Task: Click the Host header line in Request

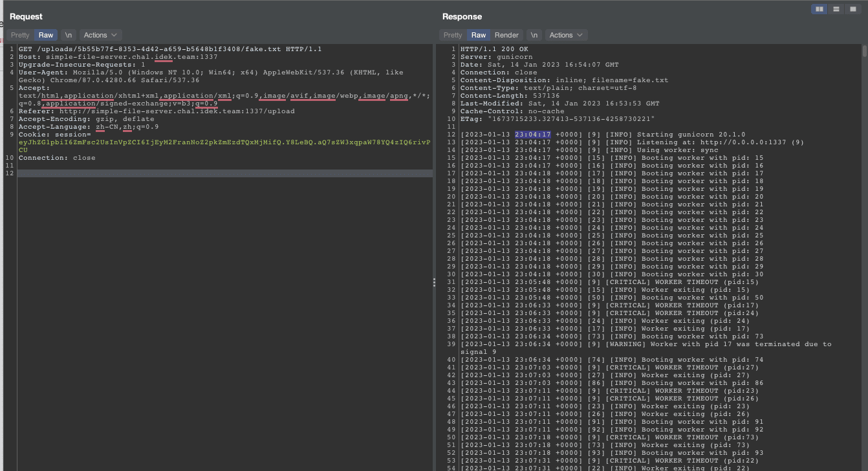Action: (118, 57)
